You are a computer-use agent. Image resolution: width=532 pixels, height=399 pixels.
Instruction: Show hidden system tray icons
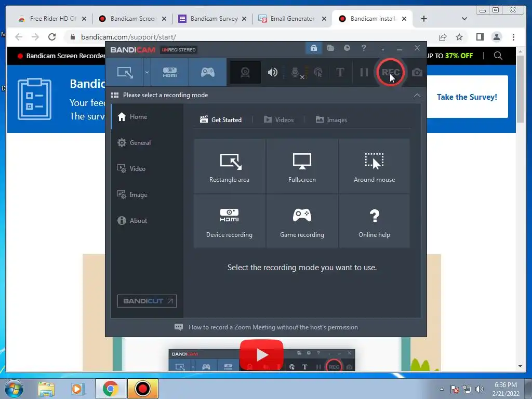442,389
